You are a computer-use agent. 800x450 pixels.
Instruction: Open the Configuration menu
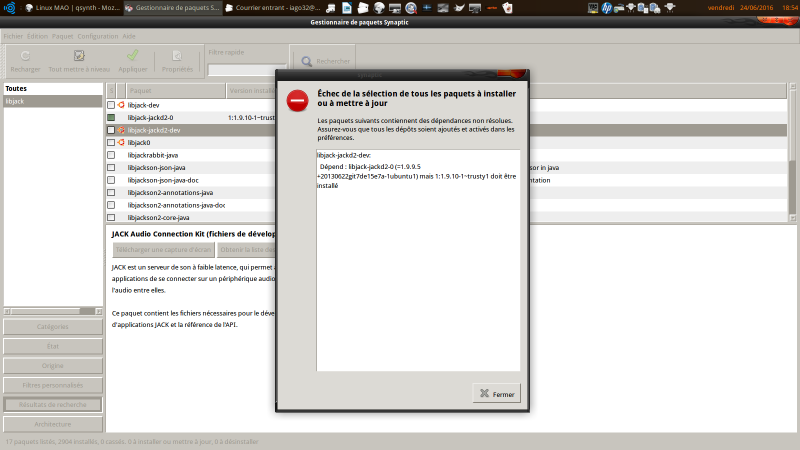pos(97,36)
